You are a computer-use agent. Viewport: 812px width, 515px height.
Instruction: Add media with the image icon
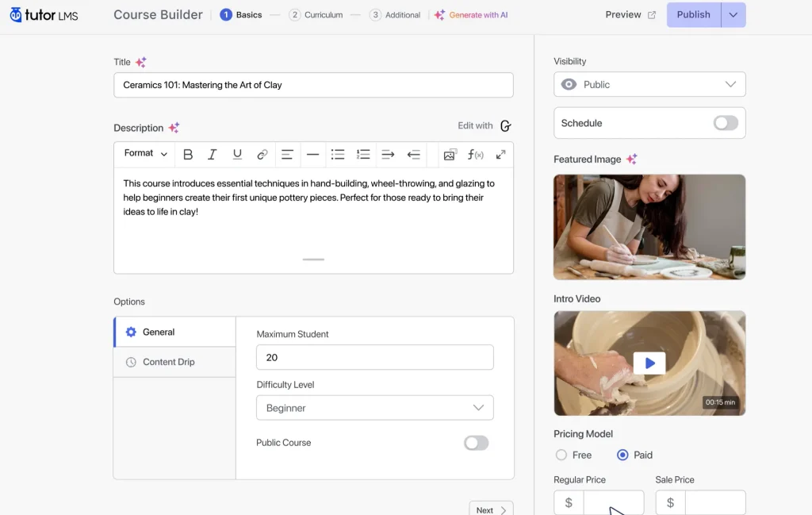(x=450, y=155)
